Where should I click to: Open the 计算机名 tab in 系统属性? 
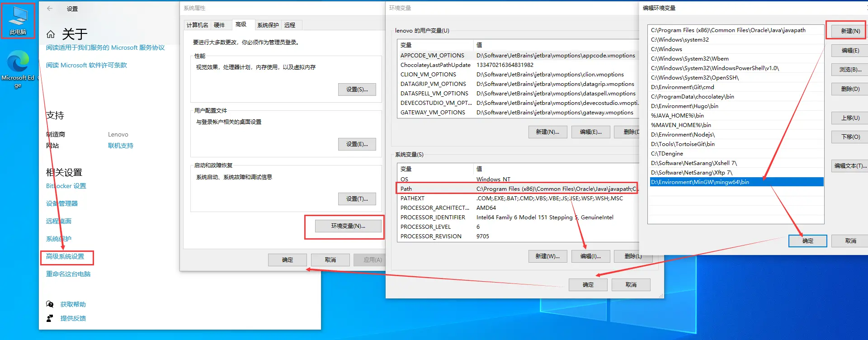click(x=198, y=25)
